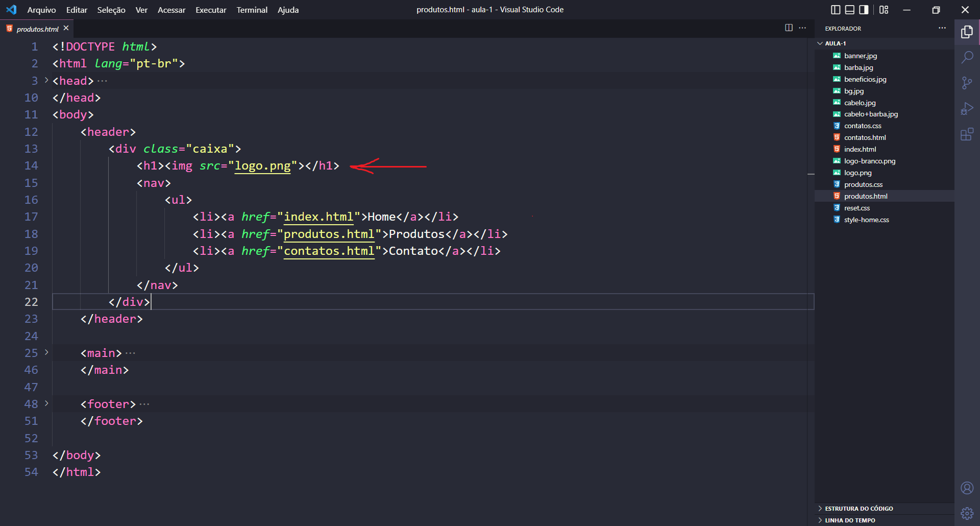The image size is (980, 526).
Task: Minimize the VS Code window
Action: [x=907, y=10]
